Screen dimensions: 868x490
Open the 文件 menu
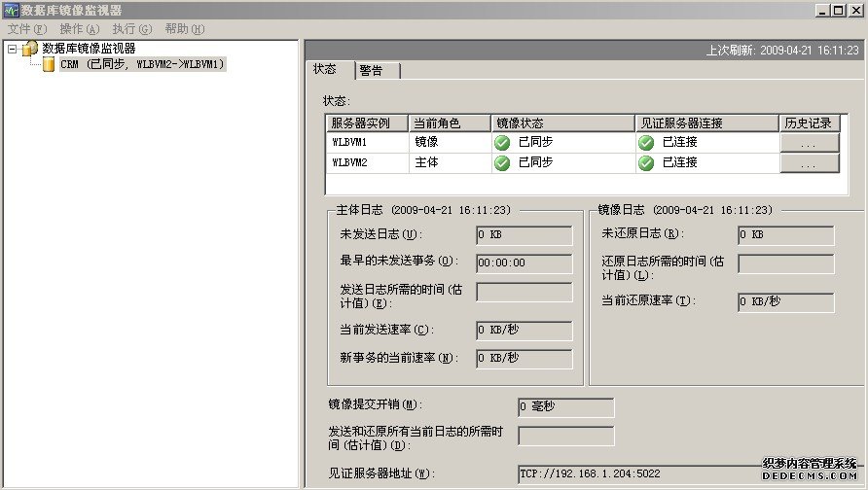pyautogui.click(x=26, y=29)
